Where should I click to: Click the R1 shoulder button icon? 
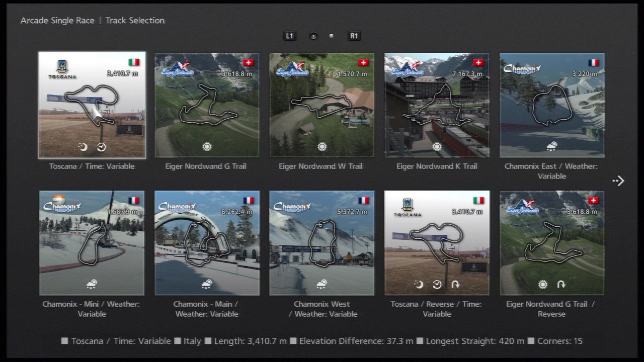pyautogui.click(x=354, y=36)
